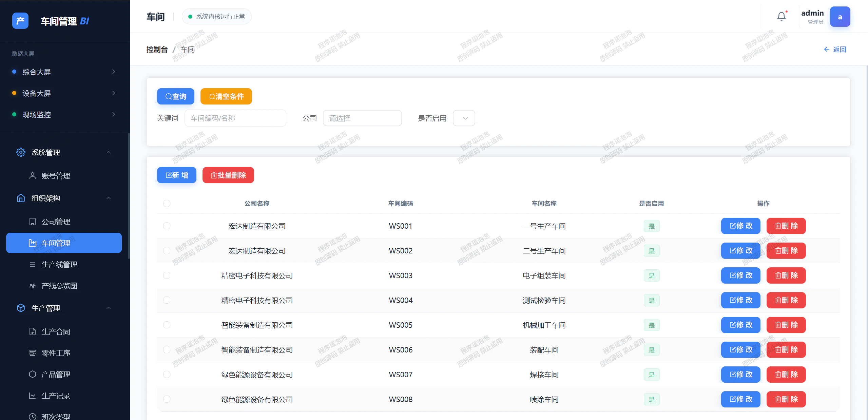Select the row checkbox for WS003
Image resolution: width=868 pixels, height=420 pixels.
coord(167,275)
